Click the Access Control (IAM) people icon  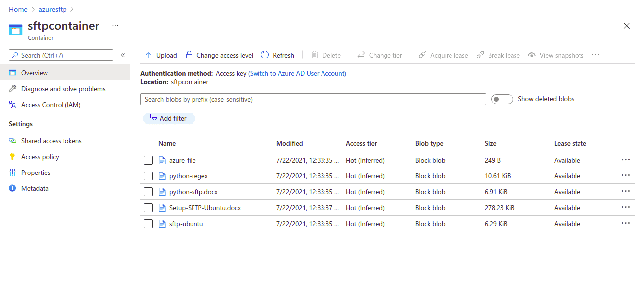[x=13, y=105]
